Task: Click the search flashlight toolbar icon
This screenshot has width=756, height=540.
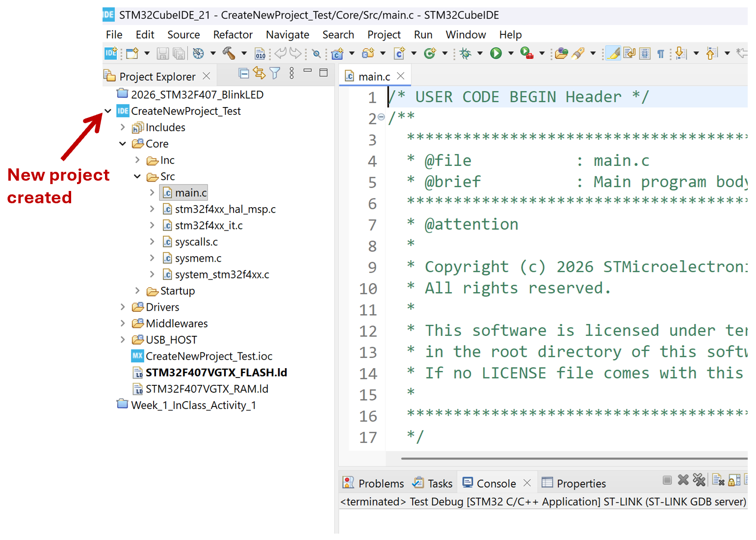Action: coord(578,53)
